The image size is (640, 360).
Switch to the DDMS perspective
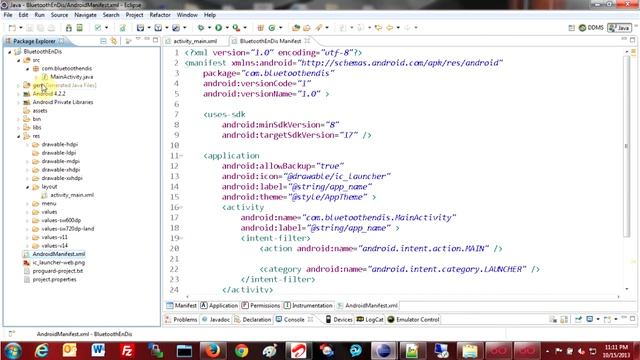tap(591, 28)
